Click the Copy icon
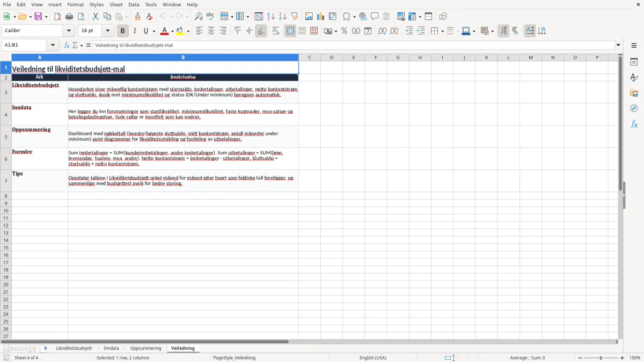 [x=107, y=17]
